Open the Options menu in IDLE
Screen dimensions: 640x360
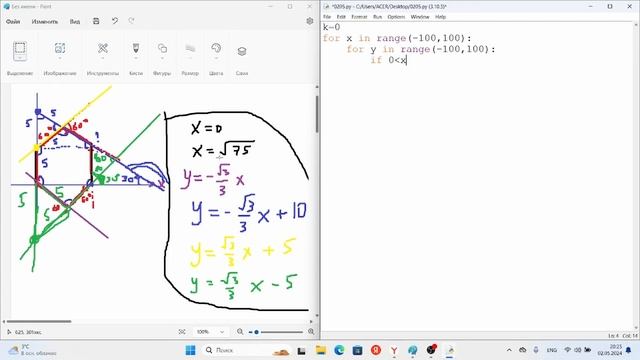(x=396, y=17)
